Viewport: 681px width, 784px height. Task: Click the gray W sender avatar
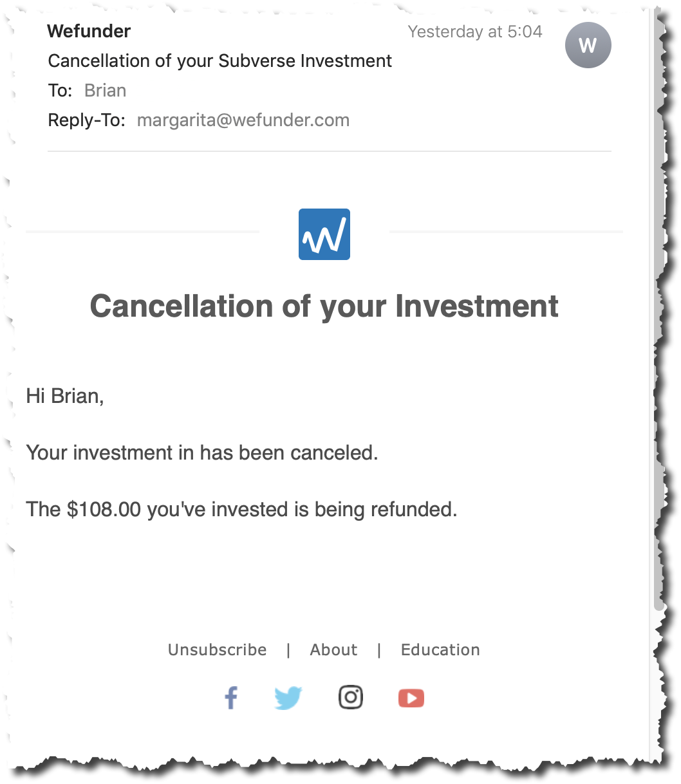(x=588, y=45)
